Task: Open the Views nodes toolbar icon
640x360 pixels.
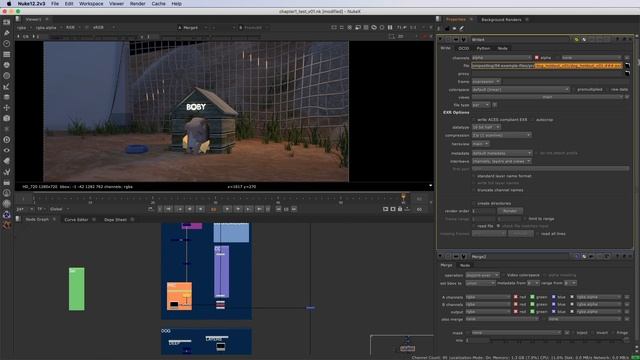Action: click(x=7, y=150)
